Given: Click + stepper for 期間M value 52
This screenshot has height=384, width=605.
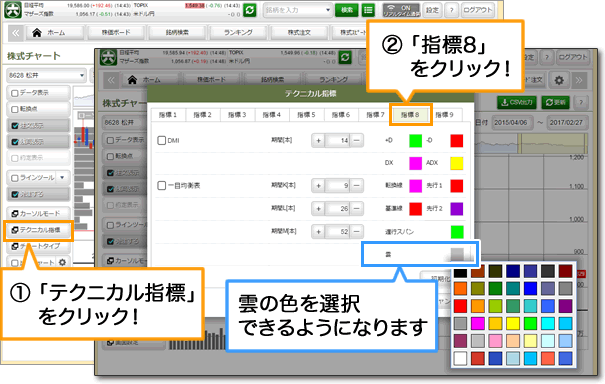Looking at the screenshot, I should point(318,232).
